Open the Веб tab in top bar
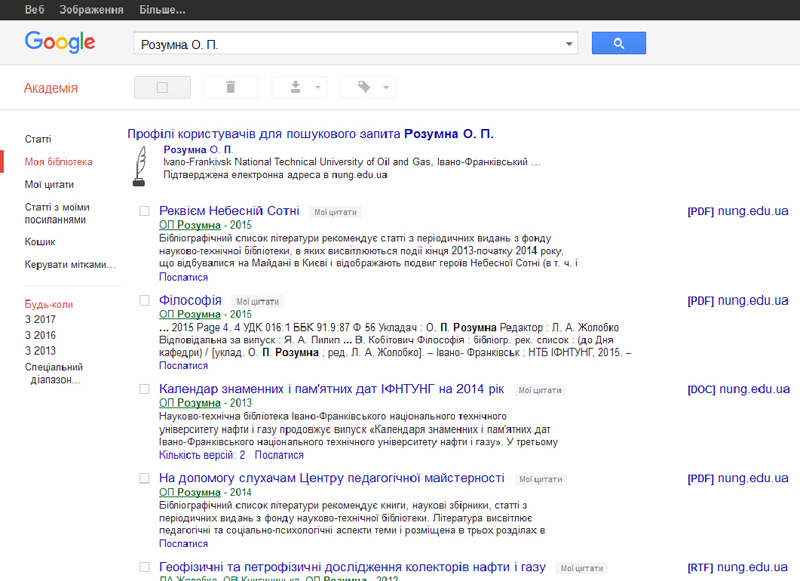 click(x=34, y=10)
